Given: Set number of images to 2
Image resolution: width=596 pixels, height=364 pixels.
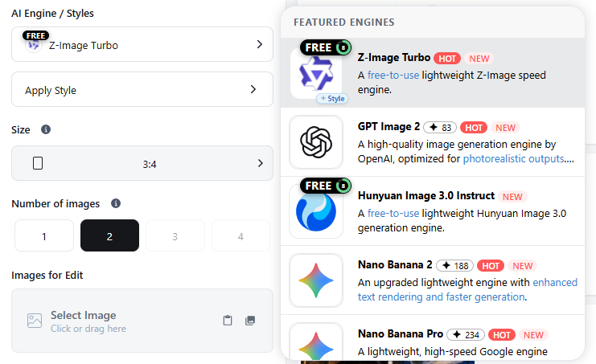Looking at the screenshot, I should (x=109, y=235).
